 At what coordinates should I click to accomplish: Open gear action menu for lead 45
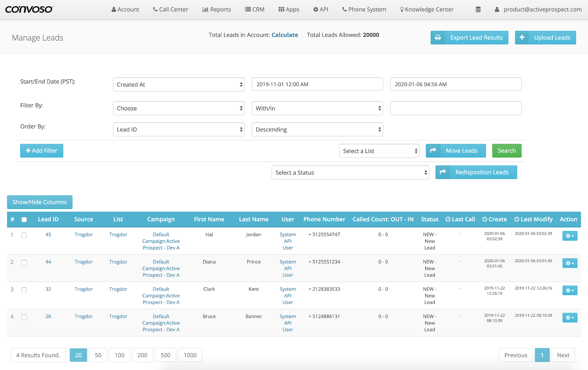(570, 236)
